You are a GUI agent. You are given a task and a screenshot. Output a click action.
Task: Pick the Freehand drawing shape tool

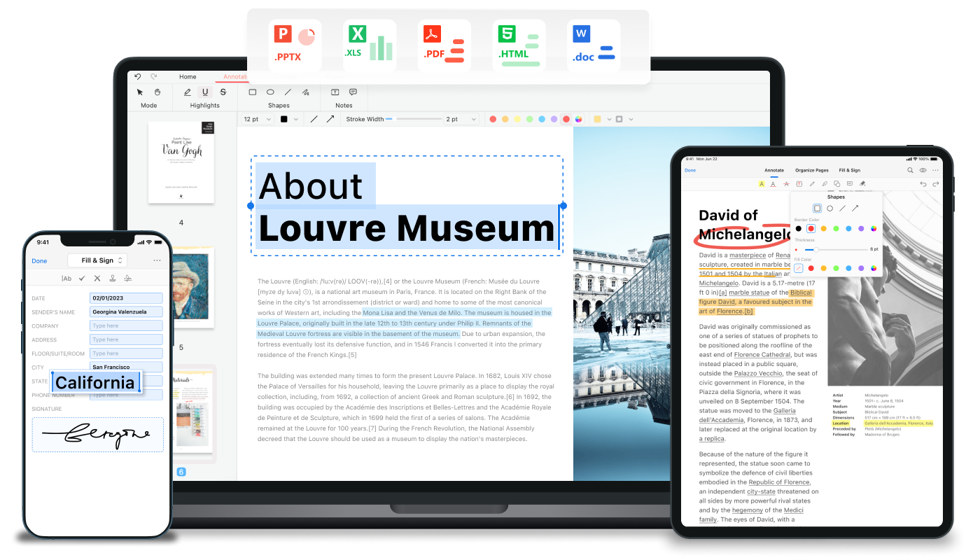click(x=306, y=92)
